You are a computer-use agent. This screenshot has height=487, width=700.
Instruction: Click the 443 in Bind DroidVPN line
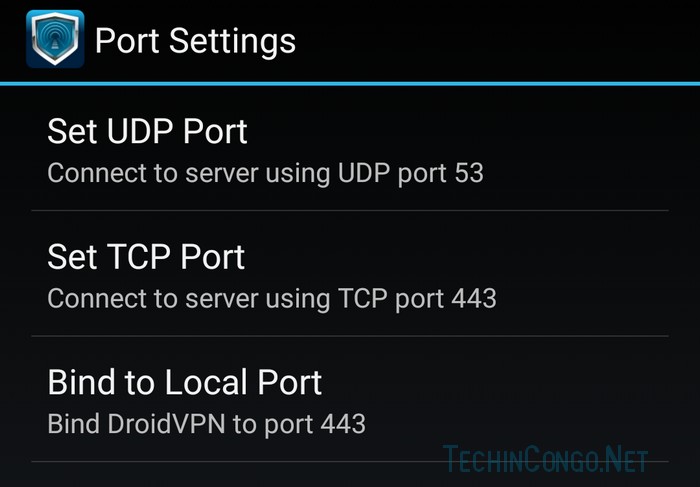click(x=343, y=424)
